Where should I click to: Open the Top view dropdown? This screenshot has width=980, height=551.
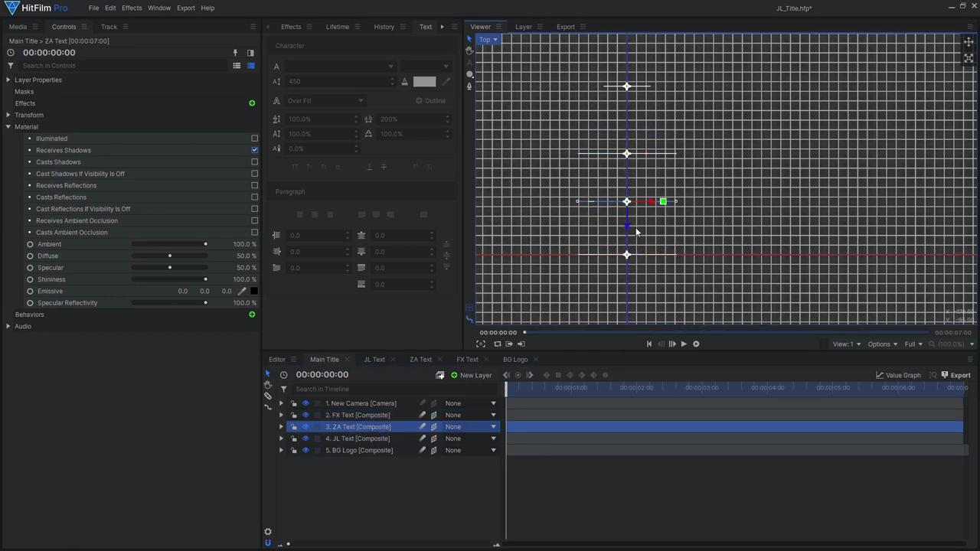pos(488,39)
